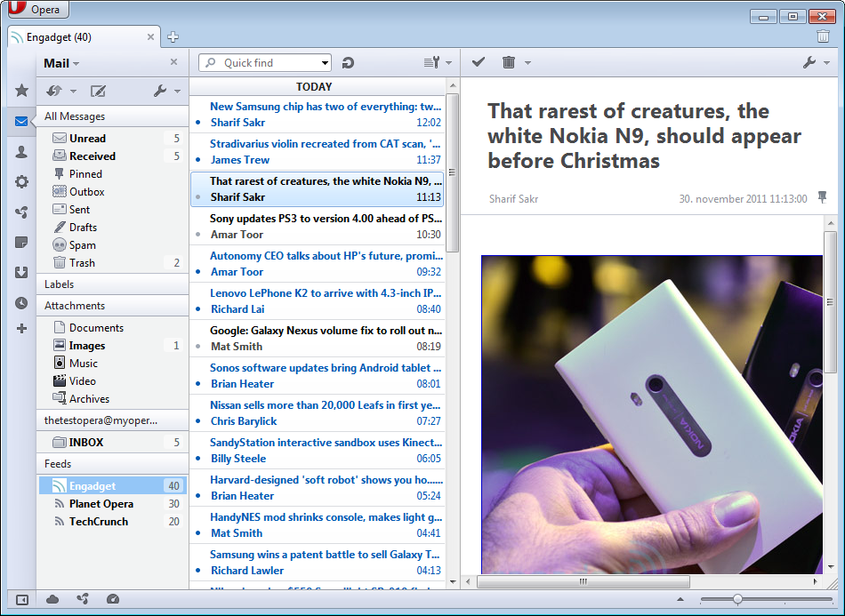Toggle read dot for New Samsung chip message
This screenshot has width=845, height=616.
[198, 123]
